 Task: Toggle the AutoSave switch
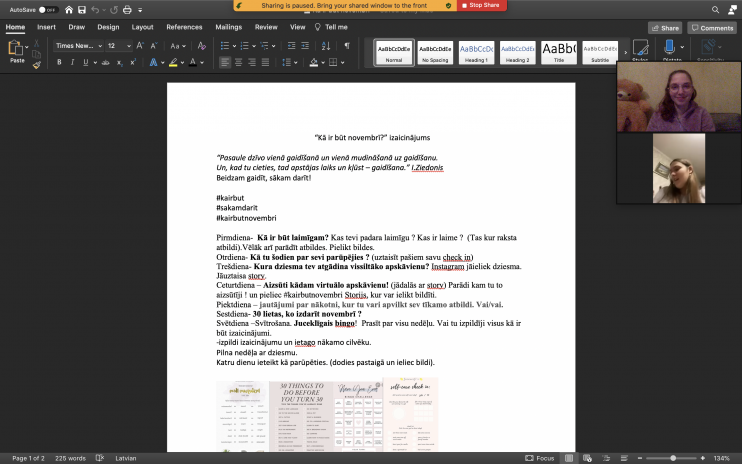click(47, 10)
